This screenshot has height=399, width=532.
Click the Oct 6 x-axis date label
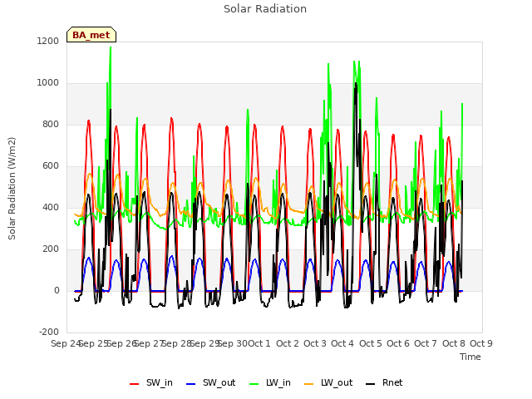pos(398,343)
